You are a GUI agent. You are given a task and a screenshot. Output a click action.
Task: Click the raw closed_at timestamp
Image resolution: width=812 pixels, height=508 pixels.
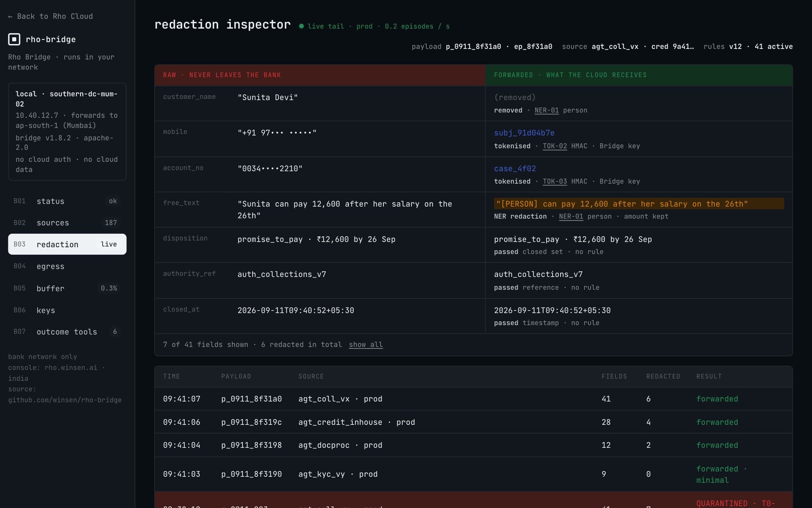tap(295, 310)
